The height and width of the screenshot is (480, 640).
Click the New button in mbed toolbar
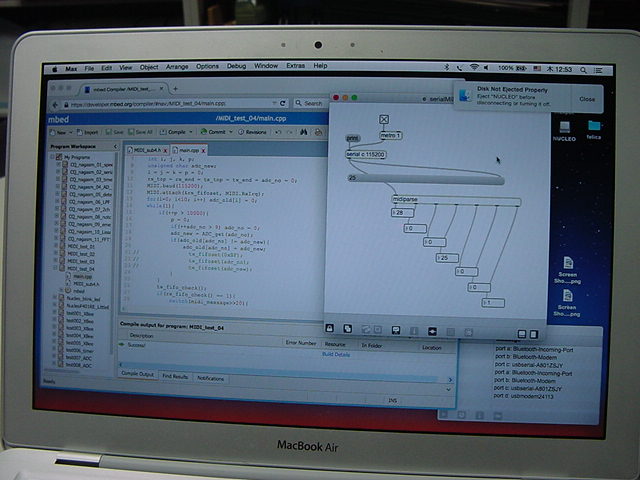click(x=58, y=133)
